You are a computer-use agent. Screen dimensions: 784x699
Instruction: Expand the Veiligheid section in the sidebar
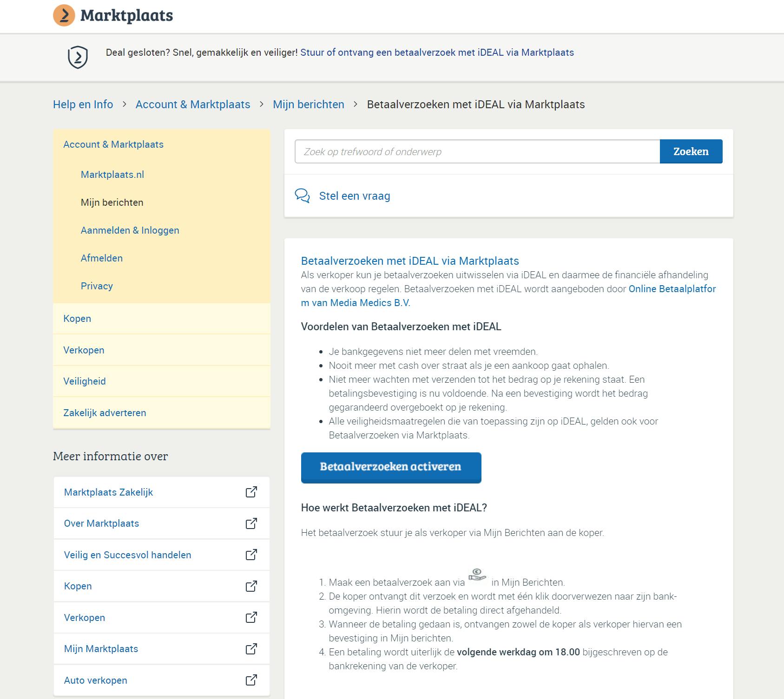click(84, 381)
